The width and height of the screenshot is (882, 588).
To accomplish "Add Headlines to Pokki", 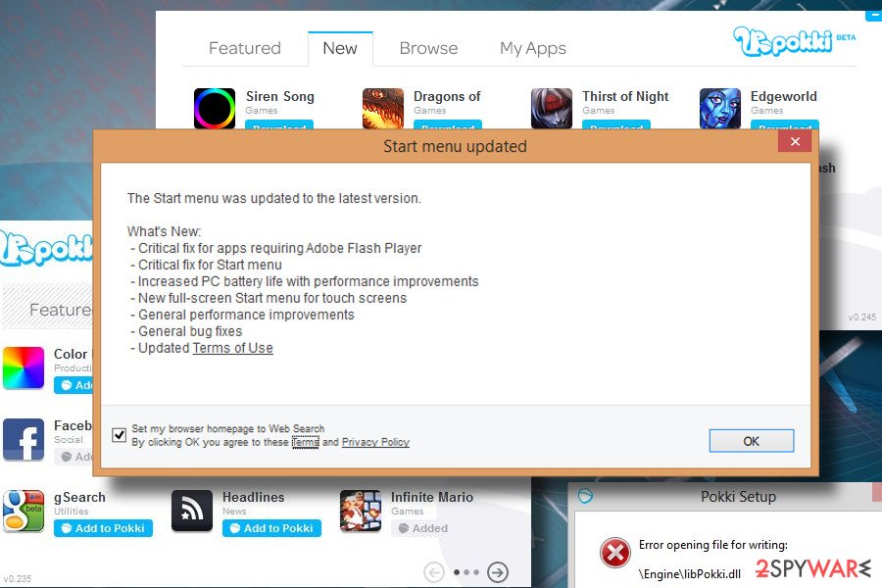I will coord(271,528).
